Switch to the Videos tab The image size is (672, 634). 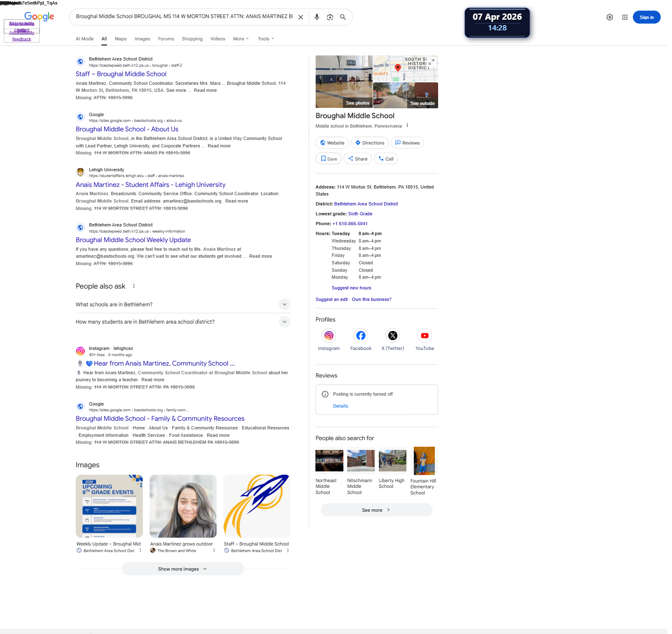click(x=218, y=39)
